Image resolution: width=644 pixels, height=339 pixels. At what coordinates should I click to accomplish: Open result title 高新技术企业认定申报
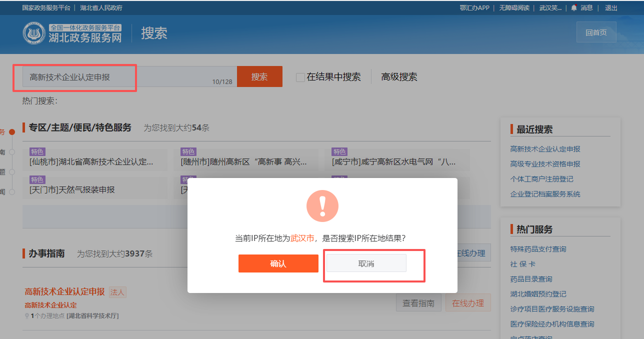pyautogui.click(x=65, y=291)
